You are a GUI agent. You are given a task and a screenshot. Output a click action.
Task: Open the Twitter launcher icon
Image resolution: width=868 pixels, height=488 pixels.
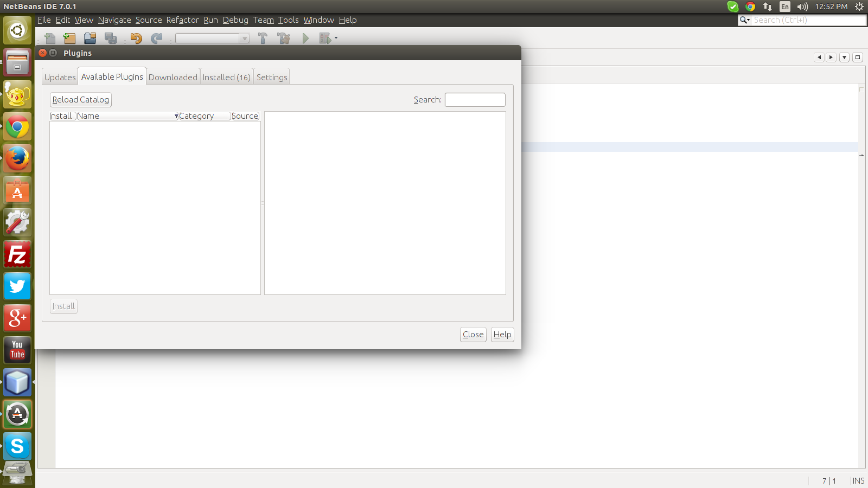[x=17, y=286]
